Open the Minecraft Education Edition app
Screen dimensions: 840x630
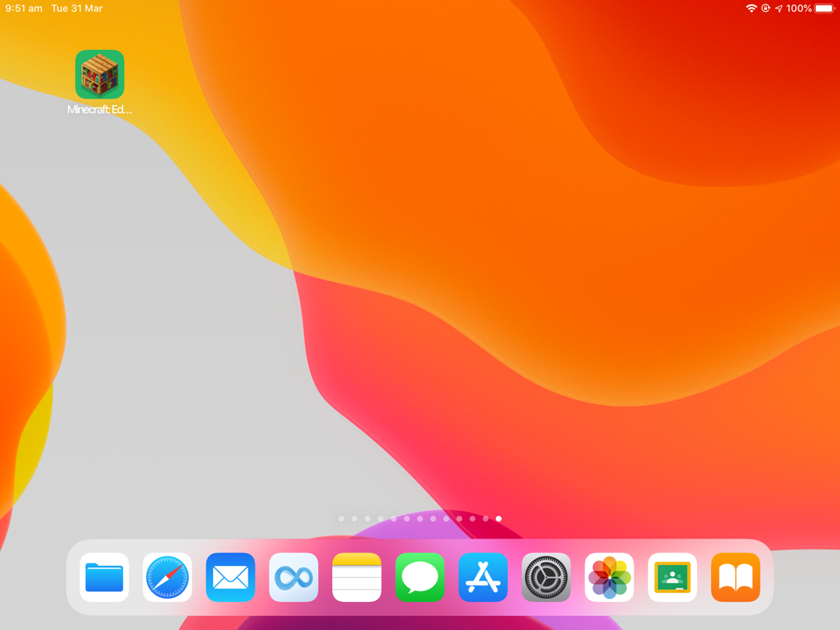tap(100, 74)
